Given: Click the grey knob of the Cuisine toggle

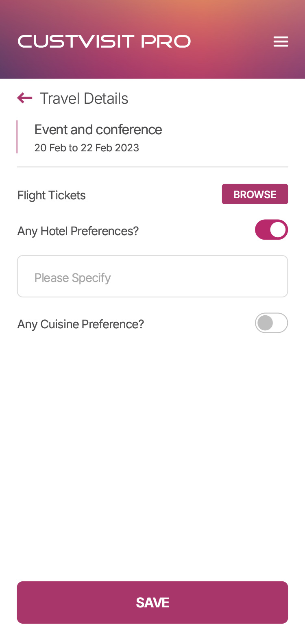Looking at the screenshot, I should [265, 323].
